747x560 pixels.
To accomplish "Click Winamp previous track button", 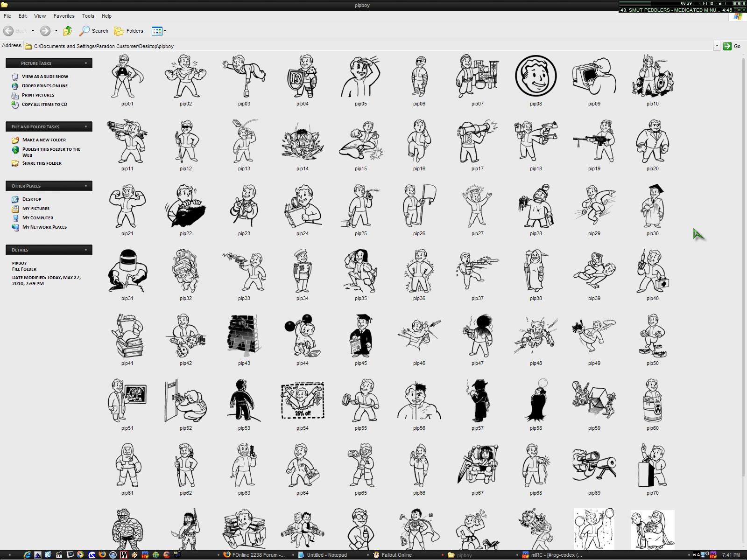I will 700,3.
